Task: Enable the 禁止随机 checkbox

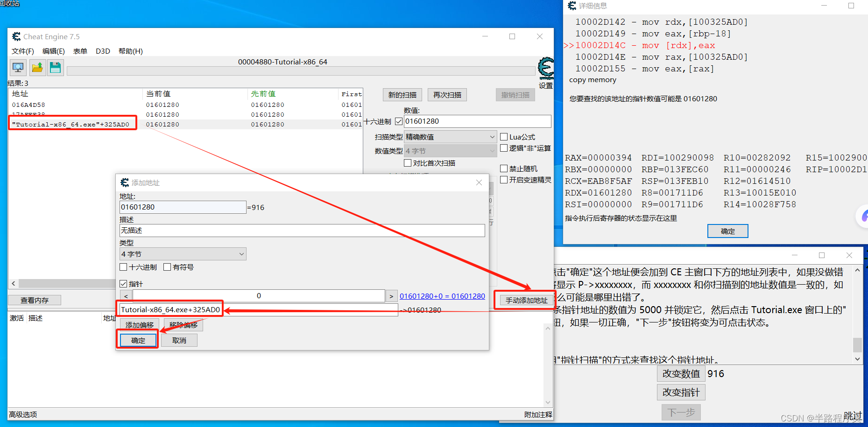Action: pyautogui.click(x=504, y=168)
